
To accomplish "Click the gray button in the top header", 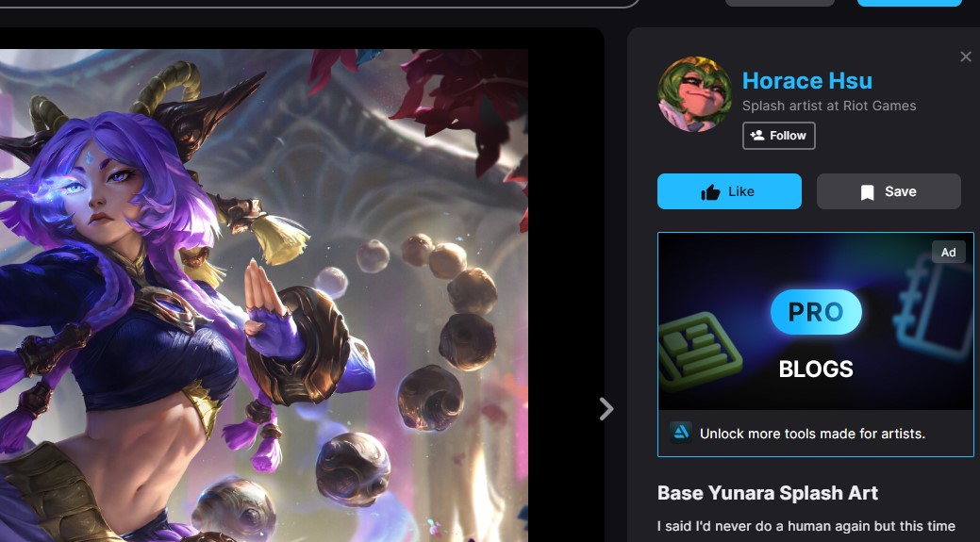I will tap(780, 3).
